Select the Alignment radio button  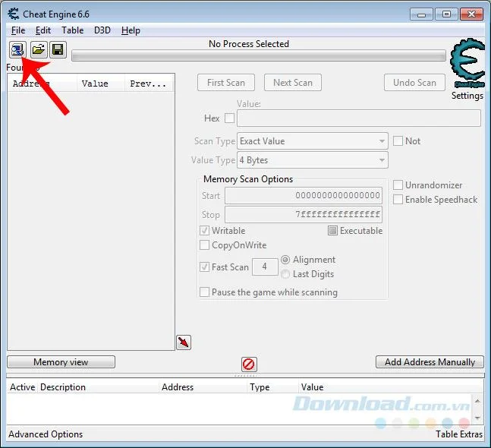point(285,260)
